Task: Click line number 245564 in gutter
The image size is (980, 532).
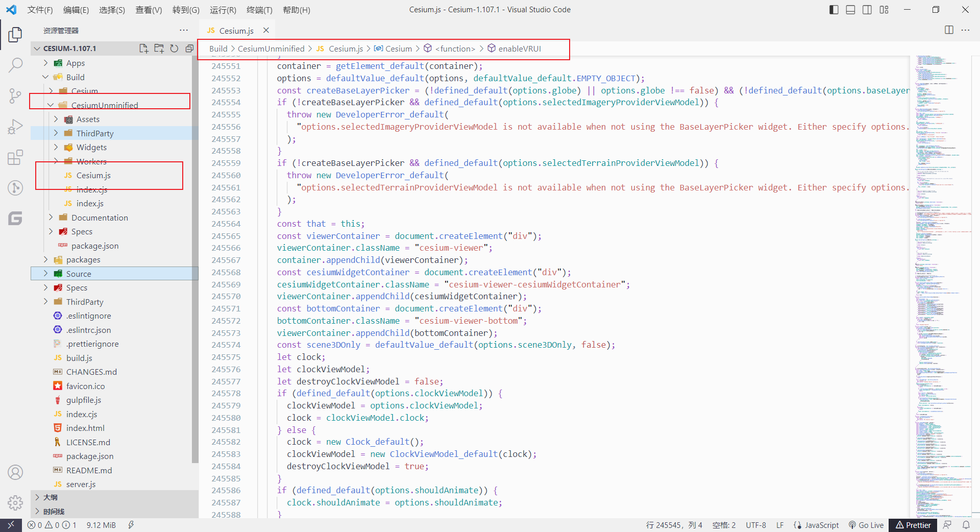Action: click(226, 224)
